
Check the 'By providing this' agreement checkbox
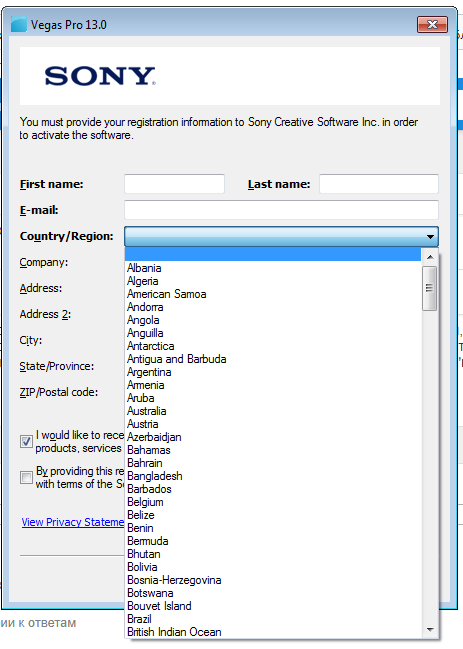pyautogui.click(x=26, y=478)
